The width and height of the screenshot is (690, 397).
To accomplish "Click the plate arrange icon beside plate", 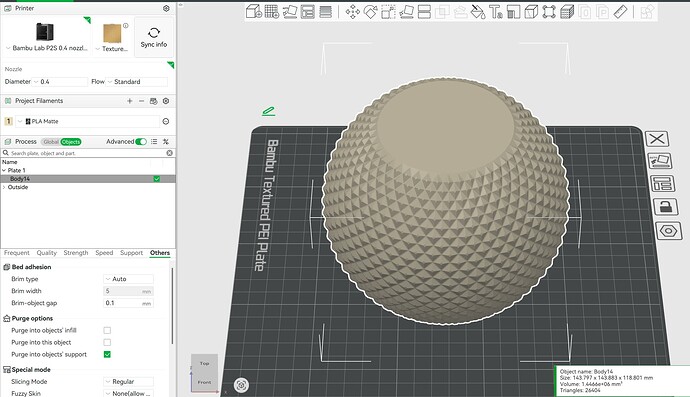I will (662, 184).
